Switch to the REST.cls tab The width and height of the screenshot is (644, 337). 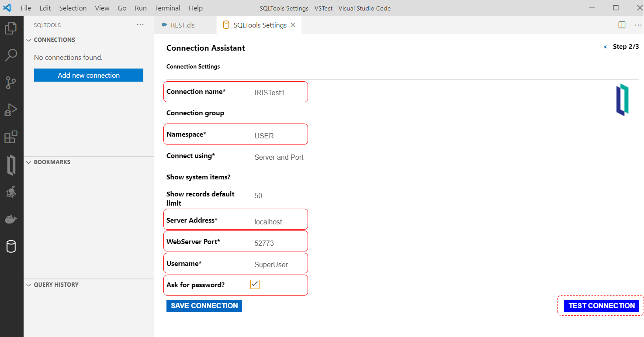point(183,25)
